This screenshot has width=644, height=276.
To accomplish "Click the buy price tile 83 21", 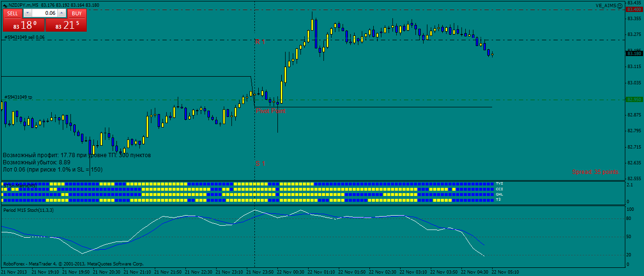I will coord(66,25).
